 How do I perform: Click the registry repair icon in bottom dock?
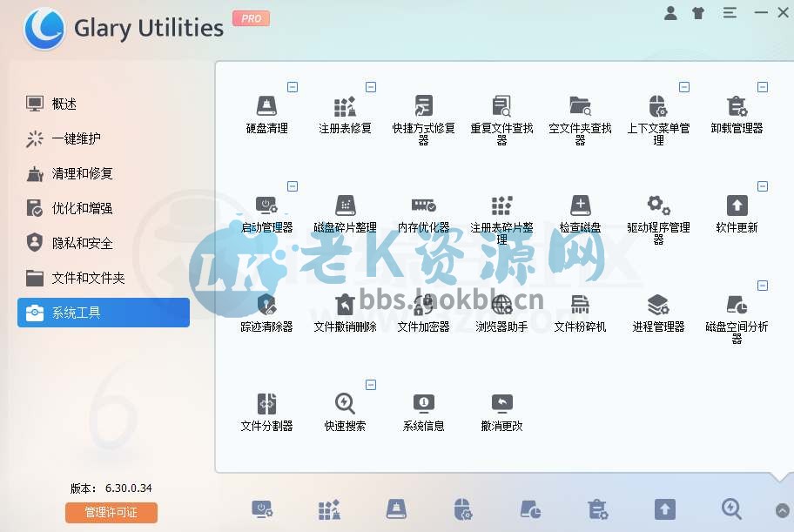pyautogui.click(x=329, y=509)
